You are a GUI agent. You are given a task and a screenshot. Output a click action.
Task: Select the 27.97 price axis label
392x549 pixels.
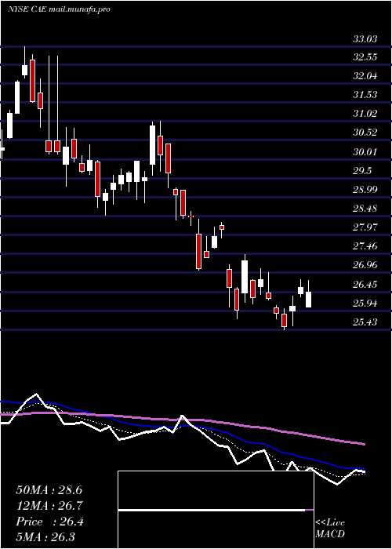pyautogui.click(x=365, y=227)
